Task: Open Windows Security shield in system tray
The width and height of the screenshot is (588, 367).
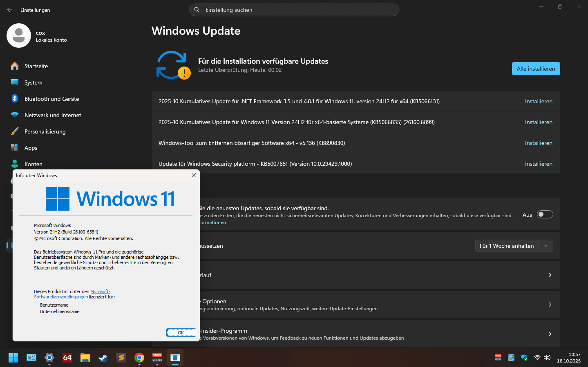Action: (x=524, y=358)
